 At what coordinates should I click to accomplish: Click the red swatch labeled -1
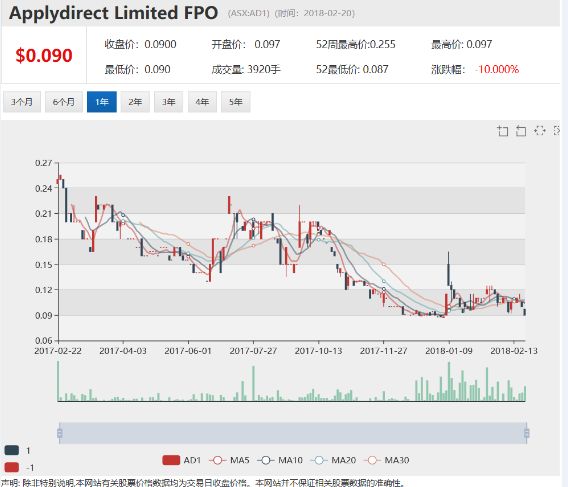pos(12,467)
